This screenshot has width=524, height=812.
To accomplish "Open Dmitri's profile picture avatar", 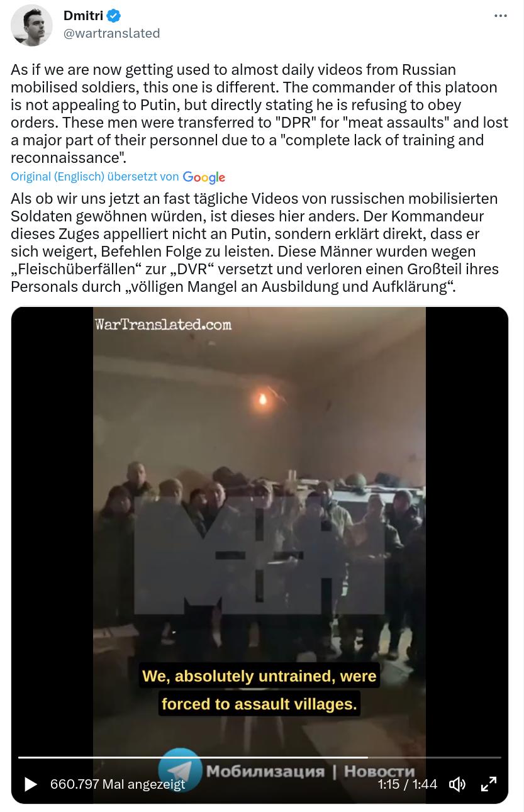I will (31, 25).
